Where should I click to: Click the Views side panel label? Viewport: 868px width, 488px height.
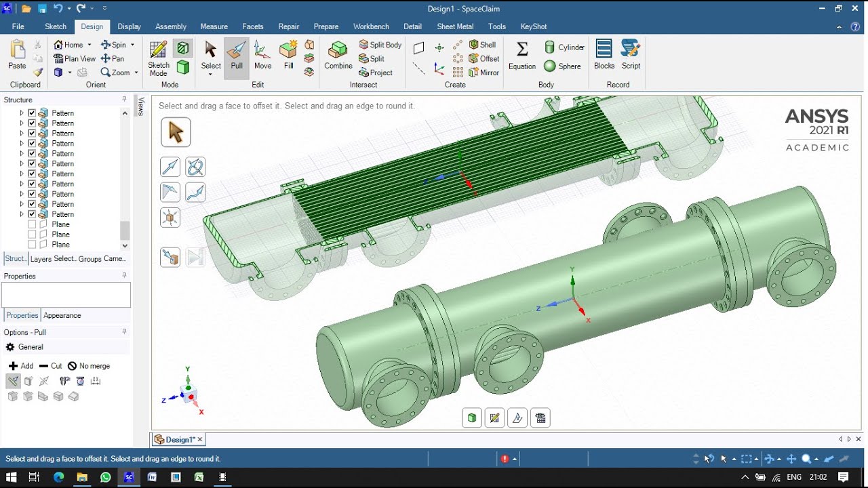coord(142,107)
